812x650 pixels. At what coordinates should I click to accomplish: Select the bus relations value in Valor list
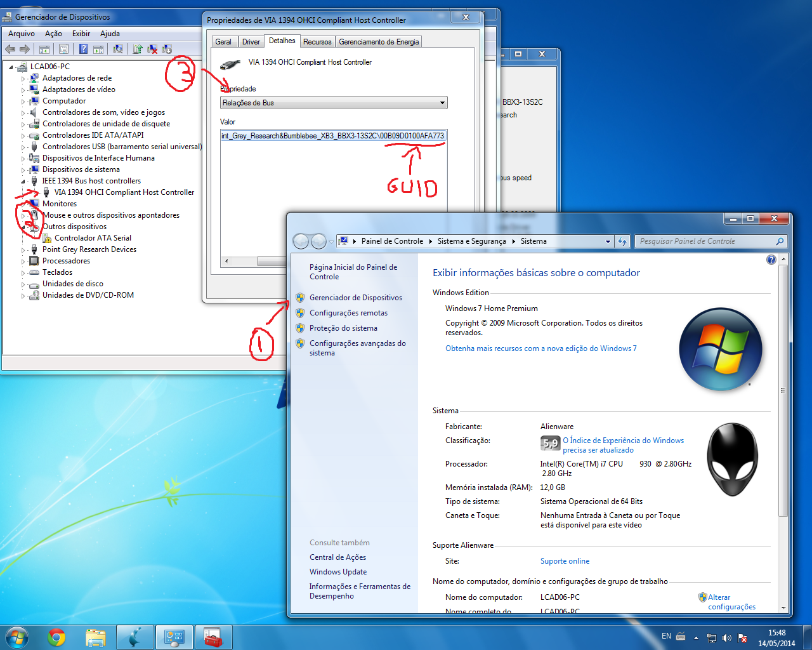point(334,136)
